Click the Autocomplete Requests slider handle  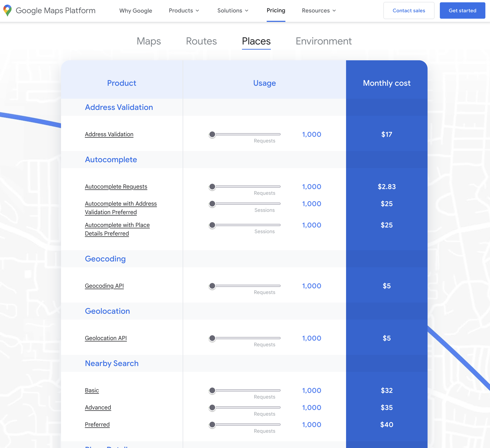pos(212,187)
